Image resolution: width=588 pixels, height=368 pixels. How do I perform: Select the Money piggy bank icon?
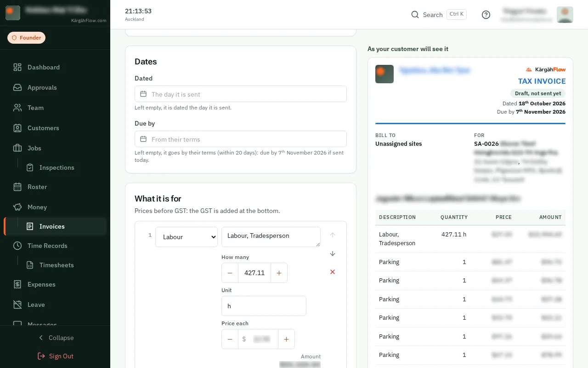pyautogui.click(x=17, y=207)
